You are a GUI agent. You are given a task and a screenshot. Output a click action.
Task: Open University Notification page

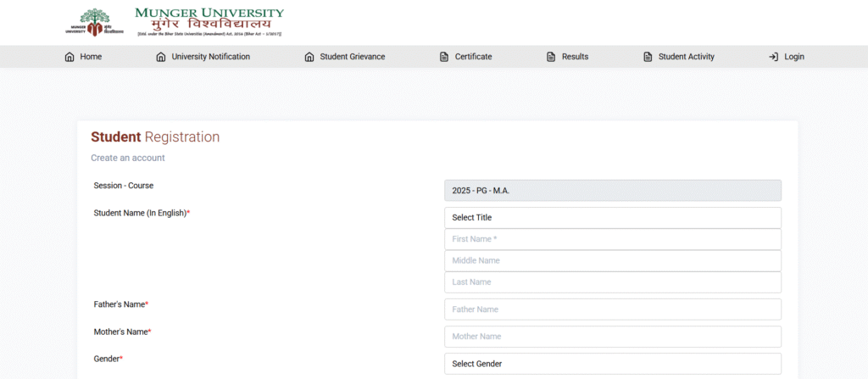coord(210,57)
